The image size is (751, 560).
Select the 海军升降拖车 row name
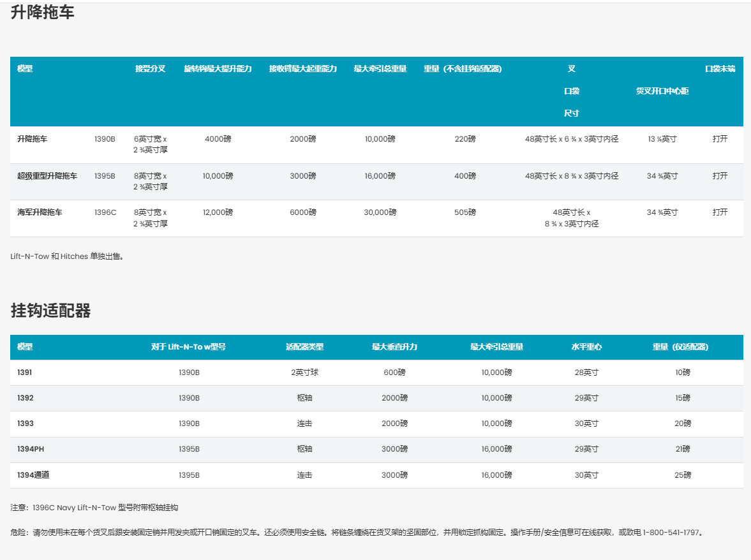[40, 212]
